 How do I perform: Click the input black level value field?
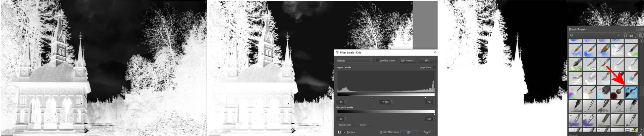[341, 102]
